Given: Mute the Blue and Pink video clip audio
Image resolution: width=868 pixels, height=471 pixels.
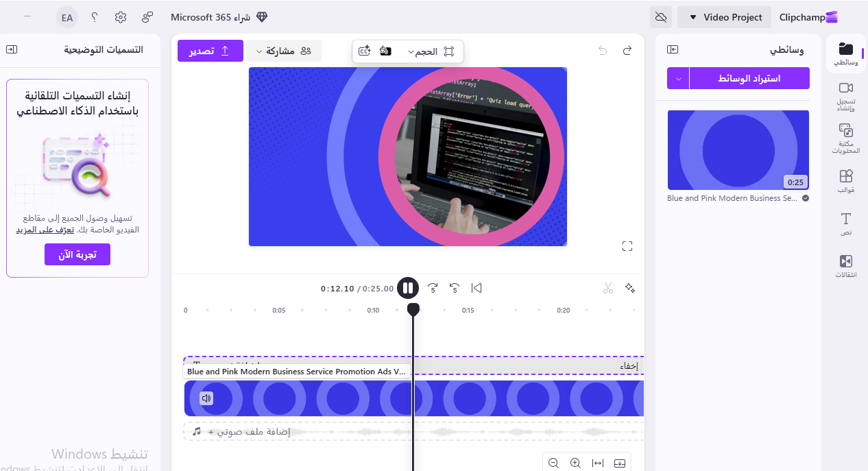Looking at the screenshot, I should pos(206,398).
